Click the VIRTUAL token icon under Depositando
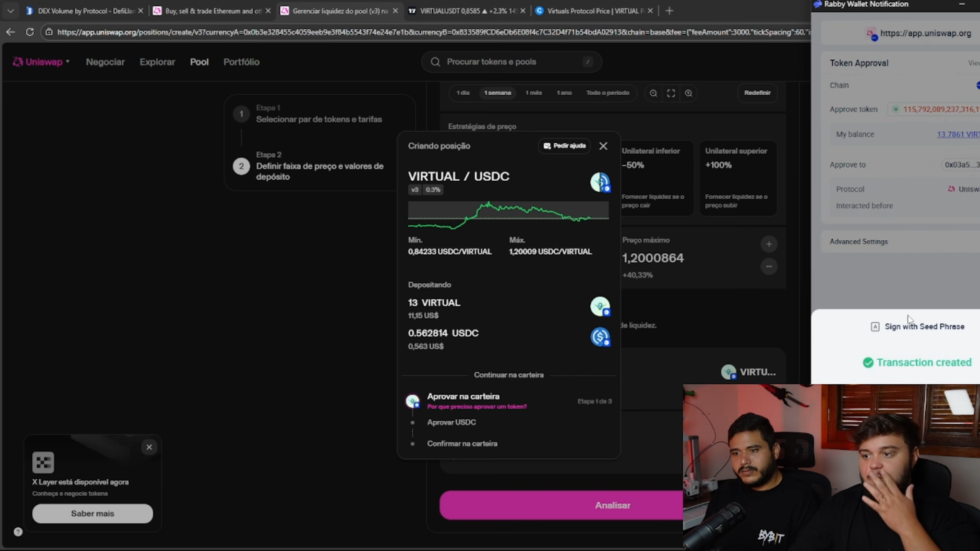 [600, 306]
